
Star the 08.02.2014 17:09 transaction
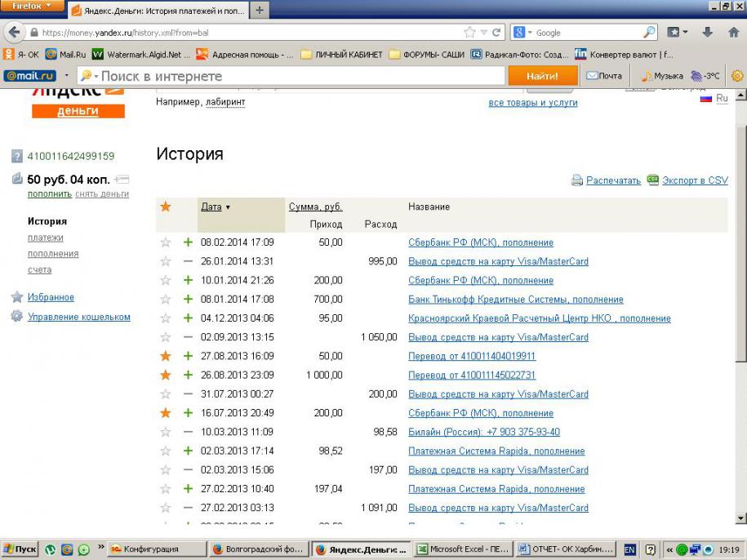pyautogui.click(x=165, y=242)
